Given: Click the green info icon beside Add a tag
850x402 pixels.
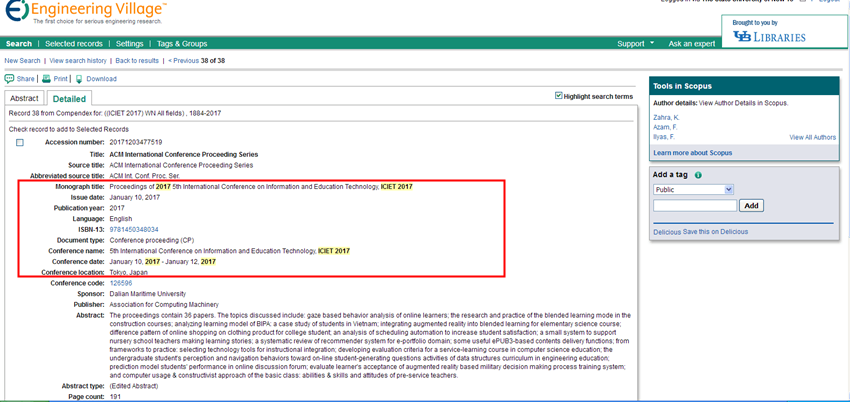Looking at the screenshot, I should coord(698,175).
